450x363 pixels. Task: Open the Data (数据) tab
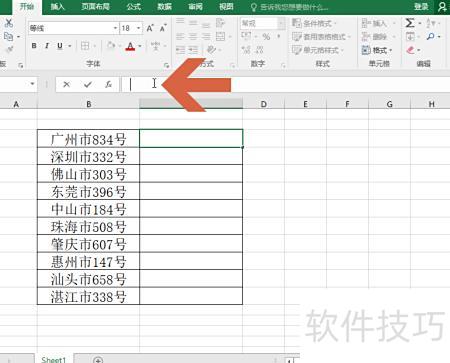tap(164, 7)
